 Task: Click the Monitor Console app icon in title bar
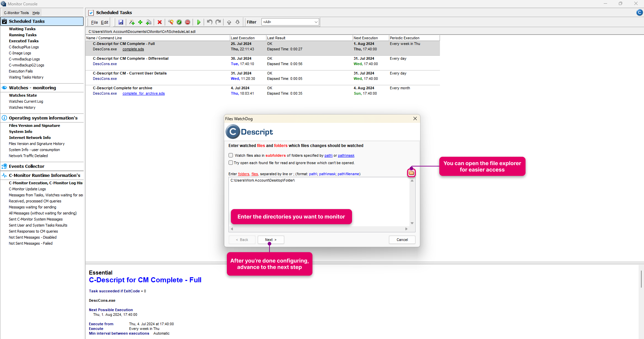pyautogui.click(x=4, y=4)
